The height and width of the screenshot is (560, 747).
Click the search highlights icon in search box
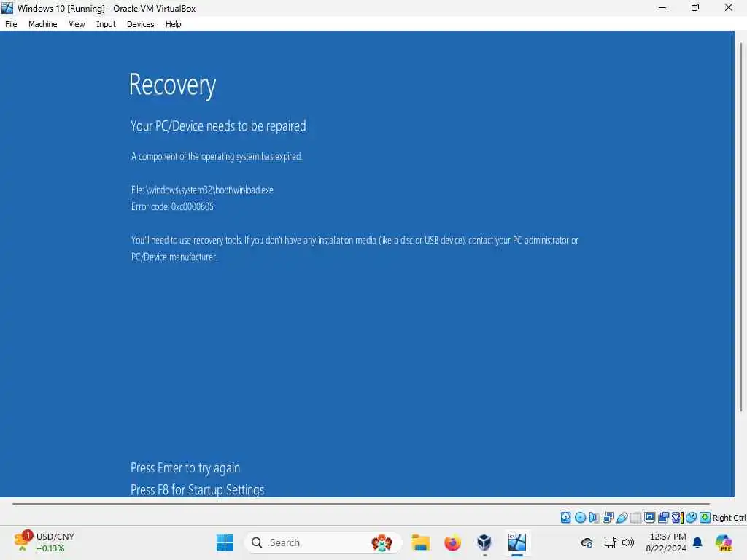382,542
